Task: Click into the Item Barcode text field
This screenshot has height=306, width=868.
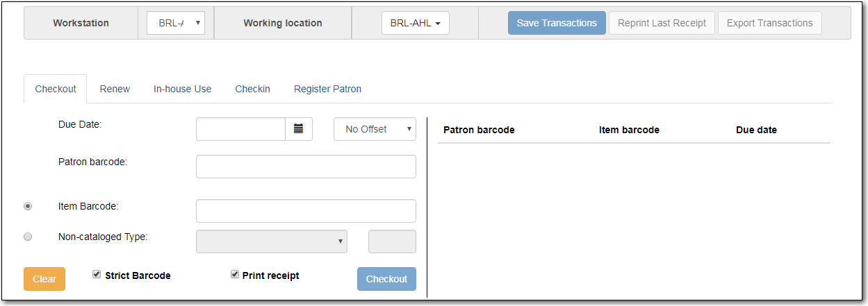Action: 306,211
